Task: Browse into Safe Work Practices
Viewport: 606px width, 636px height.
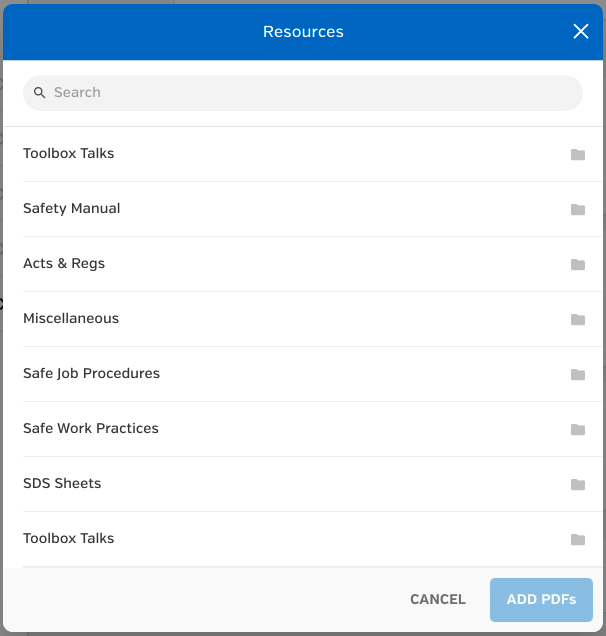Action: pyautogui.click(x=312, y=429)
